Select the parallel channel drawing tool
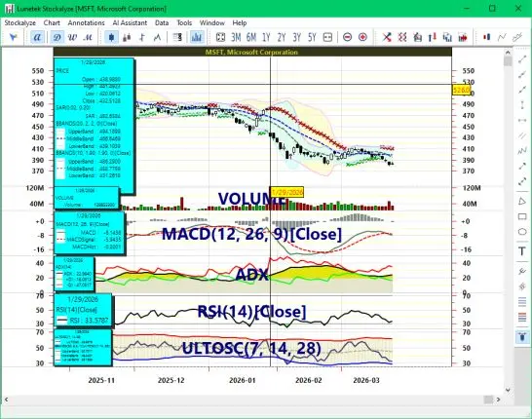The image size is (532, 419). 522,135
